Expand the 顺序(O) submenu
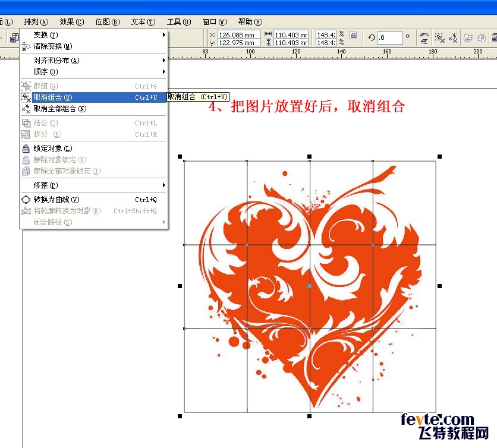Image resolution: width=497 pixels, height=448 pixels. pyautogui.click(x=164, y=72)
